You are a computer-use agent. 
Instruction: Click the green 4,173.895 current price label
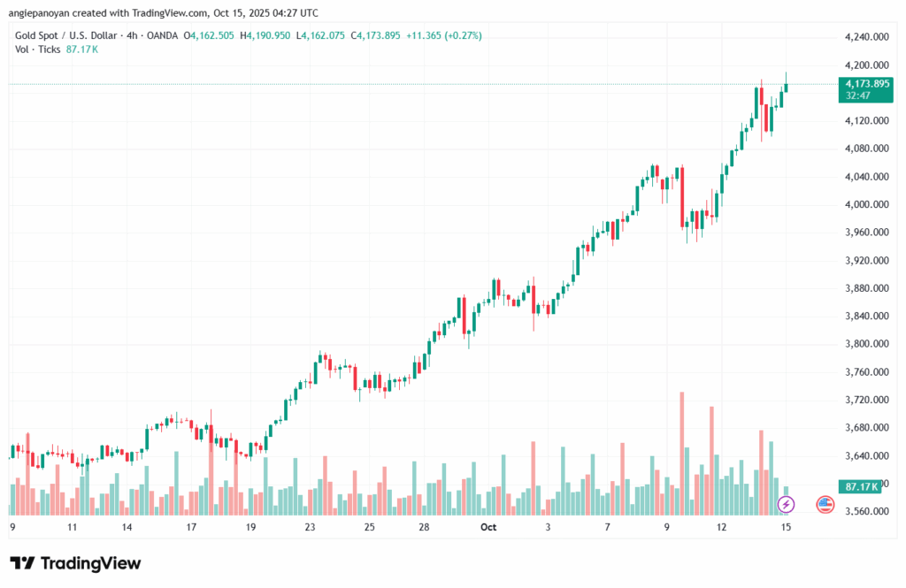pyautogui.click(x=866, y=84)
